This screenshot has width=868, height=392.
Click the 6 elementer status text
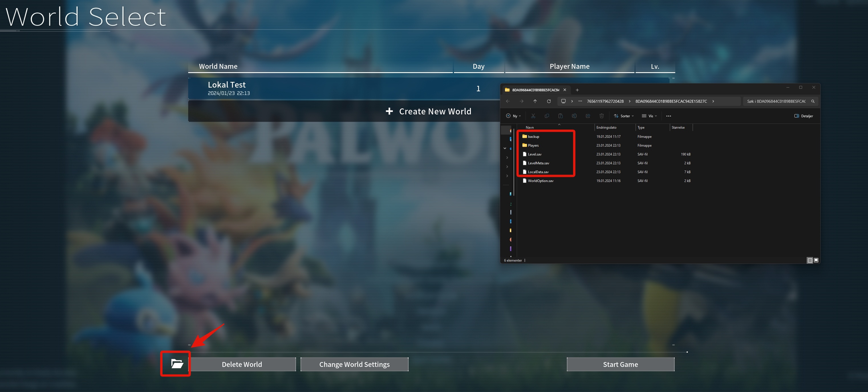[x=513, y=260]
